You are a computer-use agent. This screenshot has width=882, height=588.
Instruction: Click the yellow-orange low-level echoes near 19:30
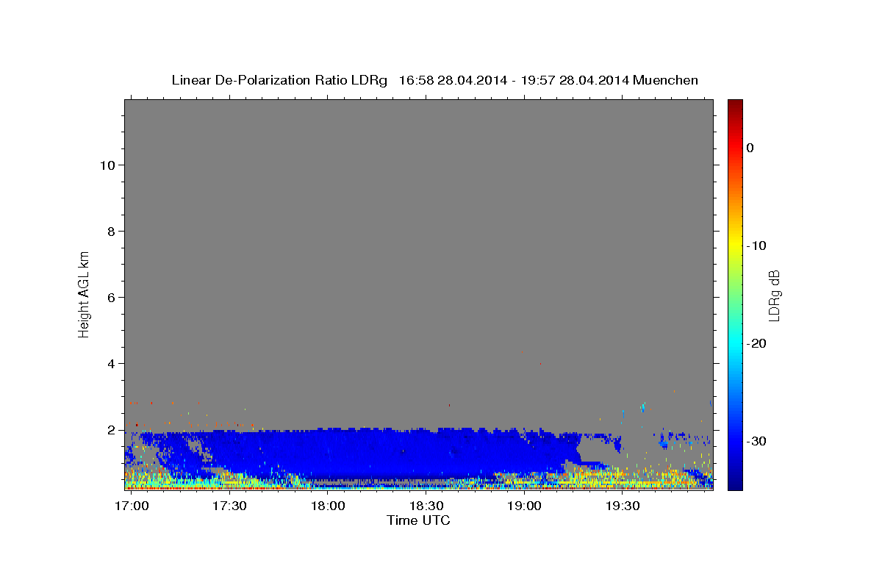pyautogui.click(x=623, y=476)
